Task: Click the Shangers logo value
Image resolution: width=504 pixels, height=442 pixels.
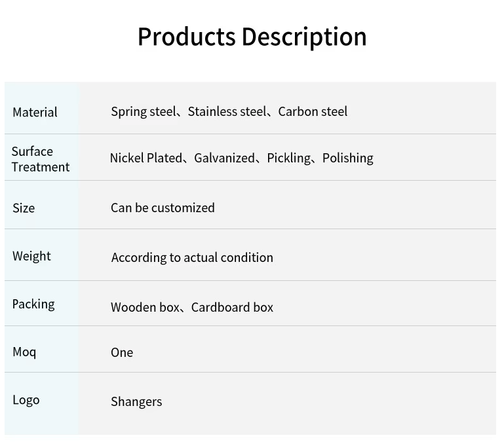Action: (136, 401)
